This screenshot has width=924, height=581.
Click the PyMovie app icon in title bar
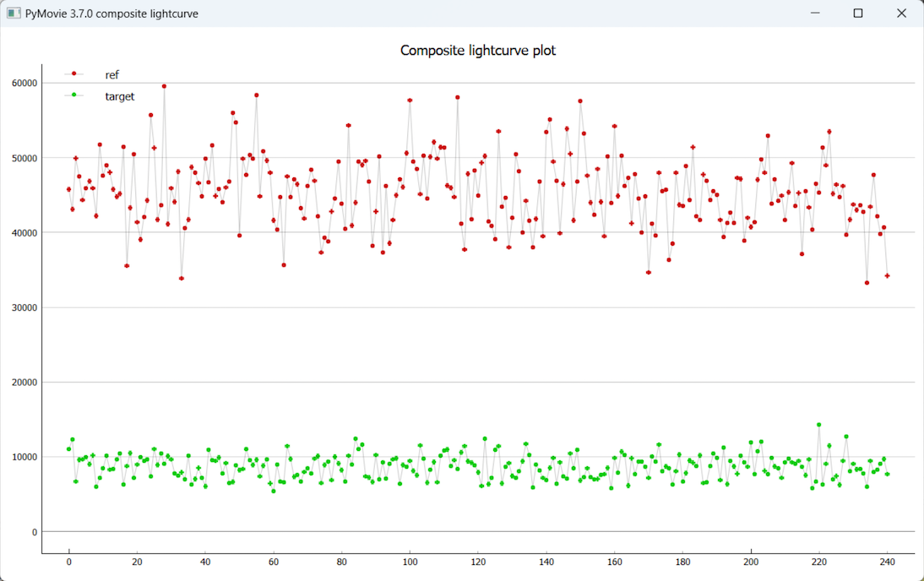[14, 14]
